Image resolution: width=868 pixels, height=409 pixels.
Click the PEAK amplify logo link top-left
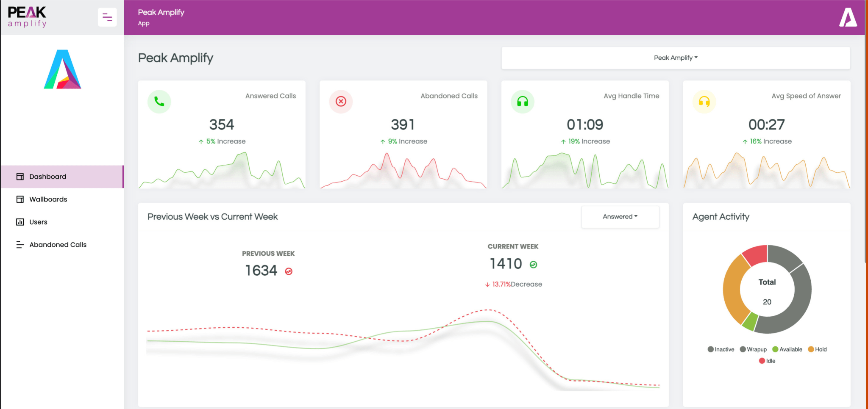coord(26,17)
